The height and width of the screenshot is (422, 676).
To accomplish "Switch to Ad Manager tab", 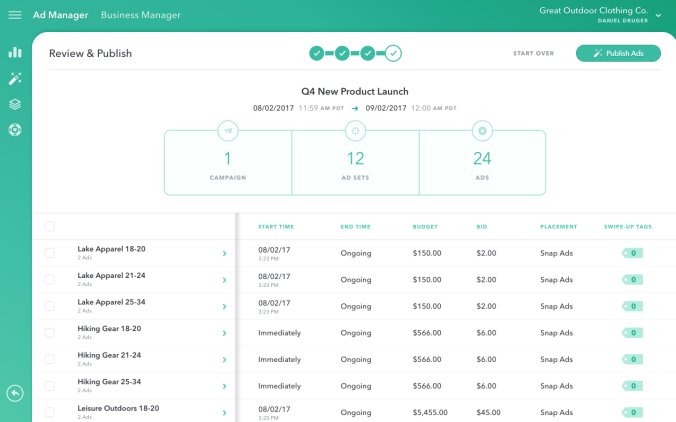I will [x=60, y=15].
